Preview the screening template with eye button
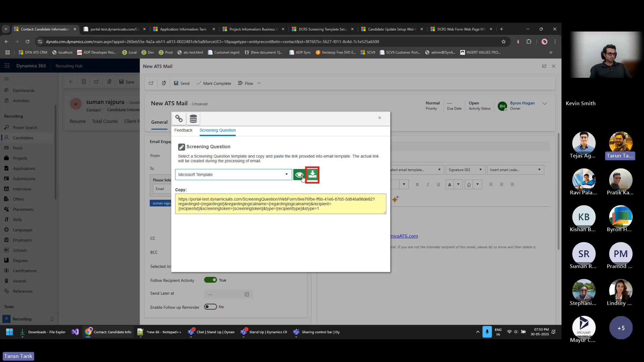 [x=299, y=175]
